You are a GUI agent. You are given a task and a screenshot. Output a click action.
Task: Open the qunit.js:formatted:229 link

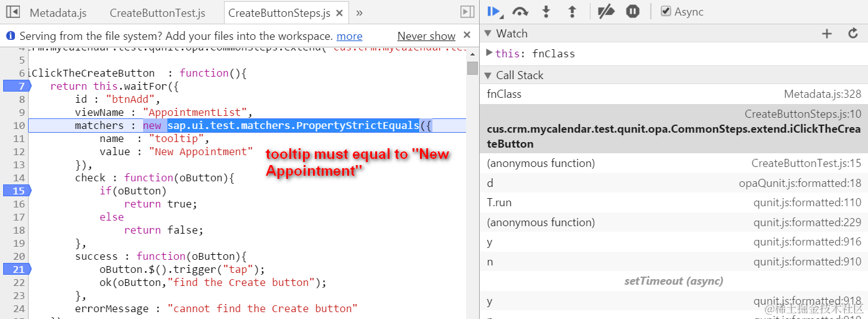tap(808, 222)
